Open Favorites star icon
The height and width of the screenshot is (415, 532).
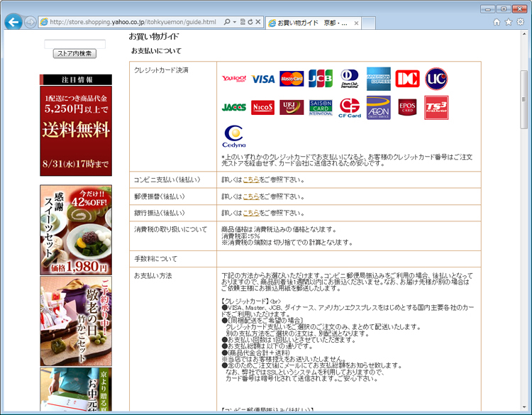(509, 22)
